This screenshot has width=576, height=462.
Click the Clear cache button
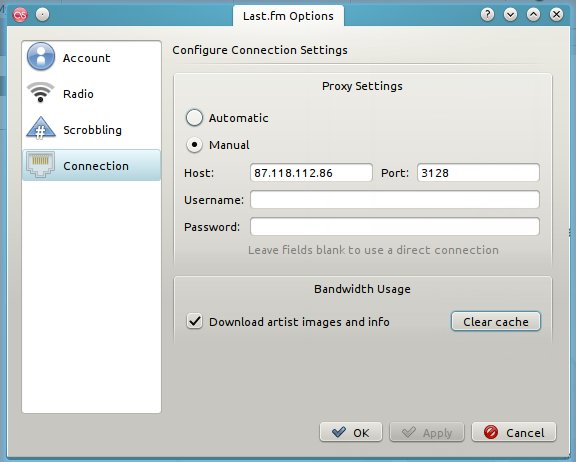(496, 321)
